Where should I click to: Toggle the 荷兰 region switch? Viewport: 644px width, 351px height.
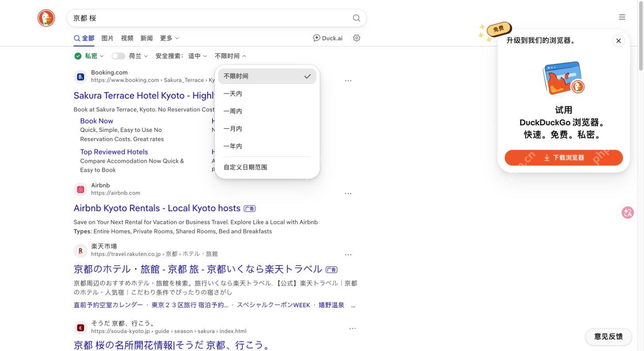tap(118, 56)
